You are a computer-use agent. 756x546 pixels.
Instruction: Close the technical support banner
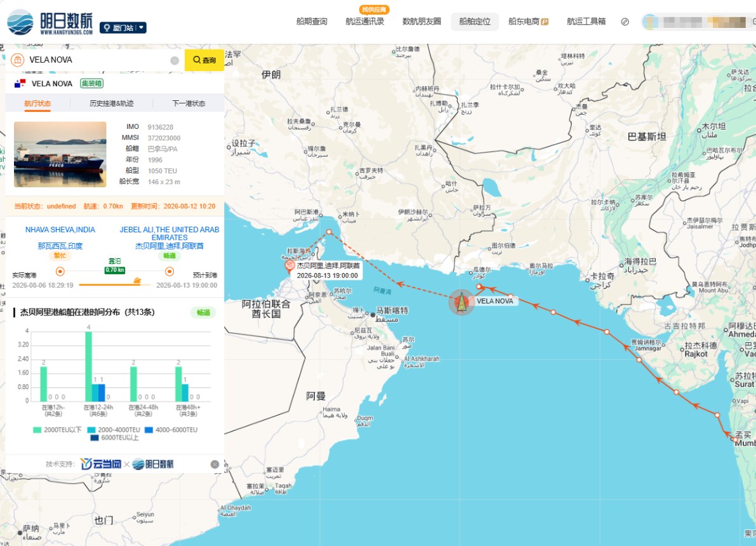pyautogui.click(x=215, y=464)
